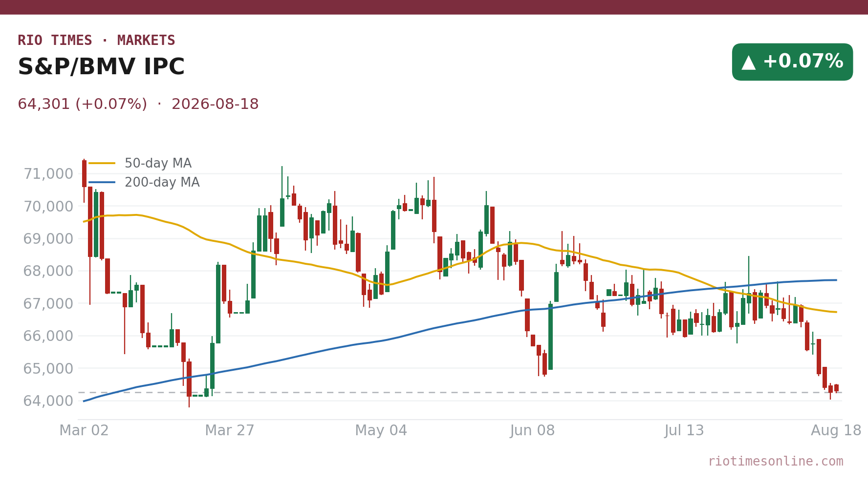This screenshot has height=488, width=868.
Task: Click the Jun 08 x-axis date
Action: tap(533, 430)
